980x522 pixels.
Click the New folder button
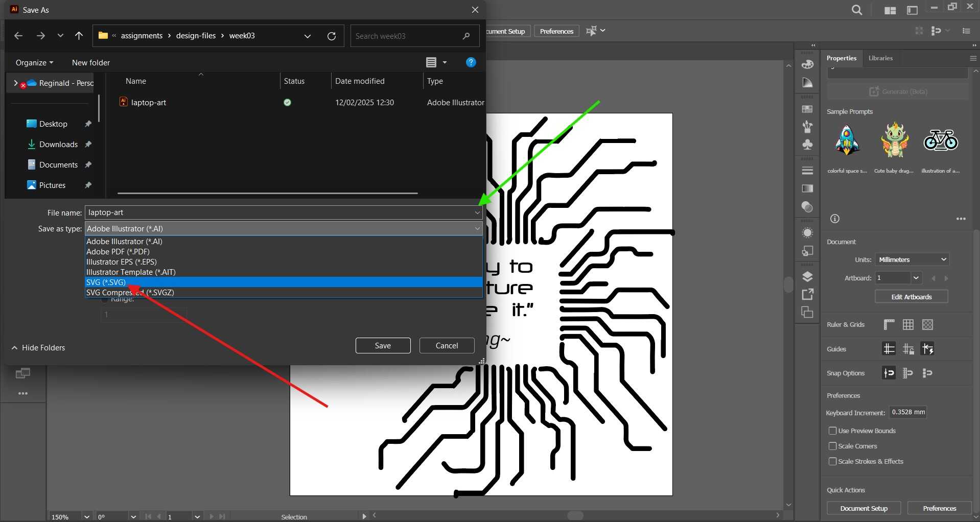(91, 62)
